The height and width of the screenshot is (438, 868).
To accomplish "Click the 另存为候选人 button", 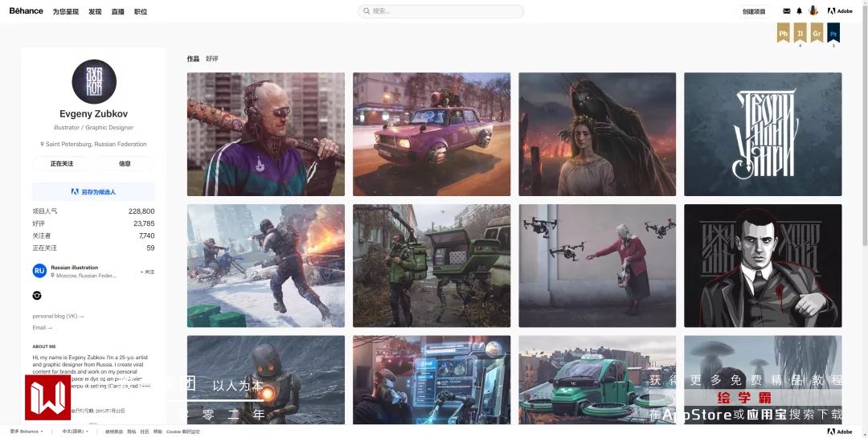I will point(93,191).
